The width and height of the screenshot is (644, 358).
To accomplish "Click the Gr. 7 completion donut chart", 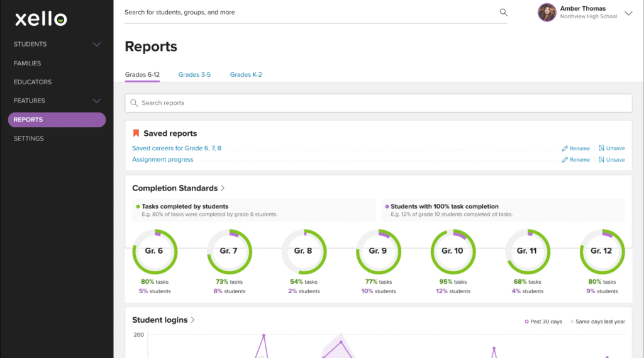I will pyautogui.click(x=229, y=252).
